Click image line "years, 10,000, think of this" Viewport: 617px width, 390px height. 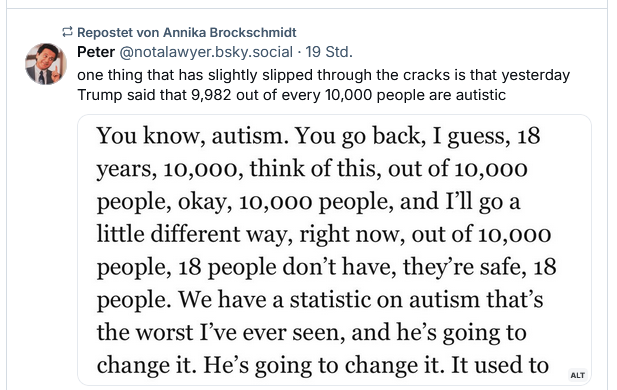pyautogui.click(x=312, y=169)
